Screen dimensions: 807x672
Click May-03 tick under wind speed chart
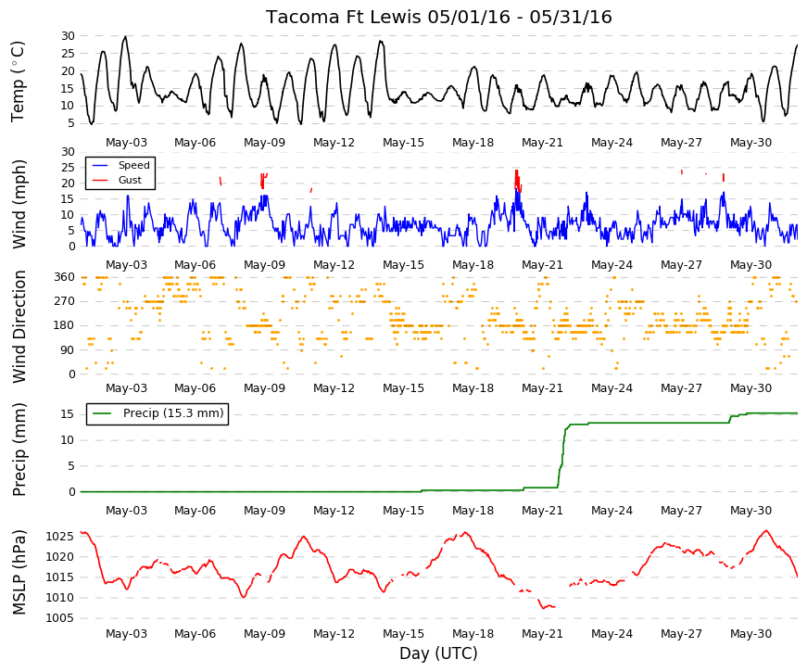pos(126,265)
